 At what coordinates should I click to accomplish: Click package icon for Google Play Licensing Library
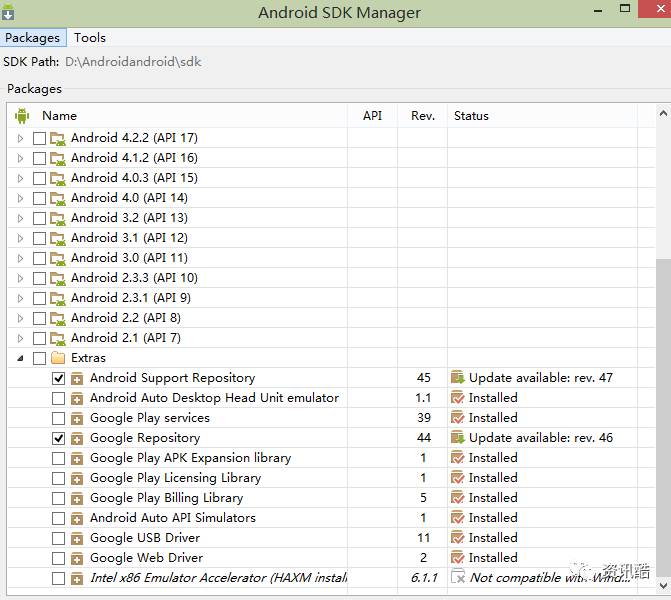tap(77, 478)
